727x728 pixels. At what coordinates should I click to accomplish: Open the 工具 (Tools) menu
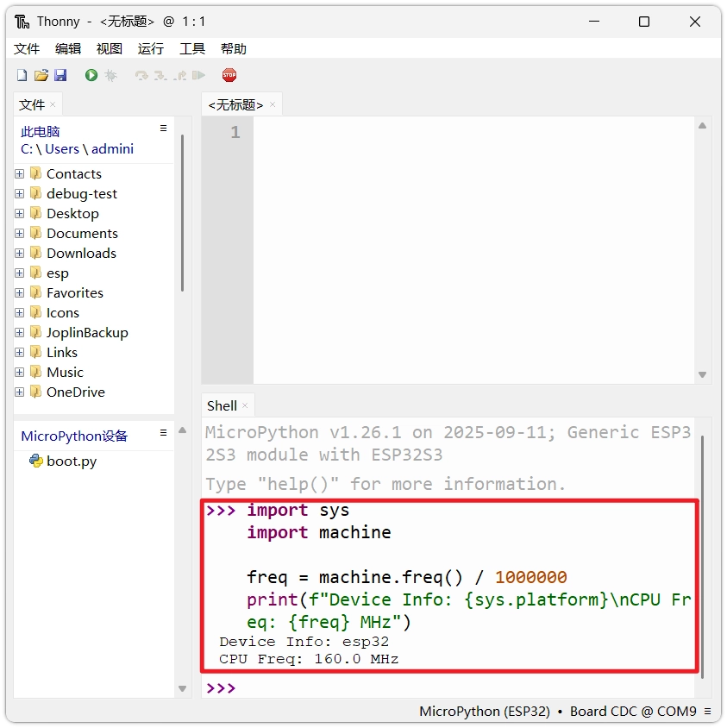tap(191, 49)
